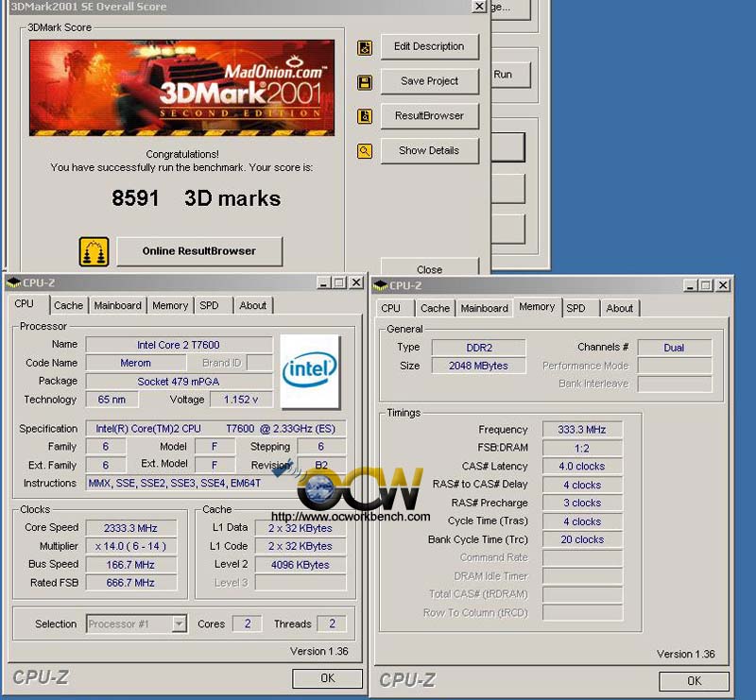Click Package value Socket 479 mPGA

(179, 382)
